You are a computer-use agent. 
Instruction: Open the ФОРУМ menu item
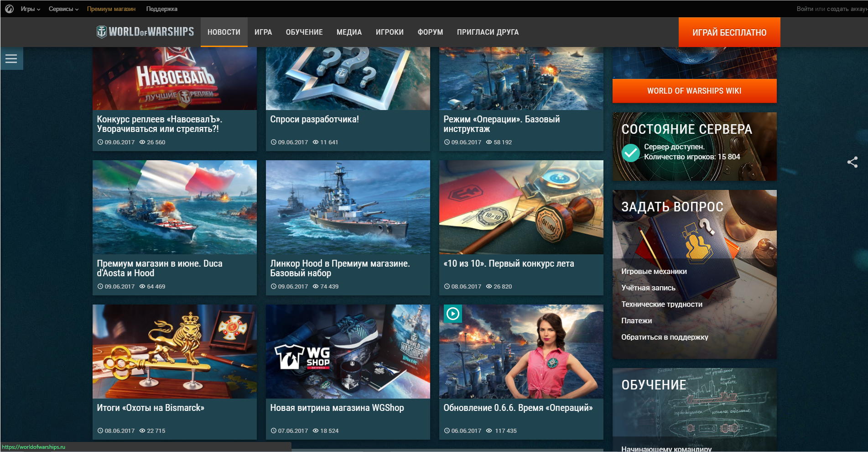tap(430, 32)
